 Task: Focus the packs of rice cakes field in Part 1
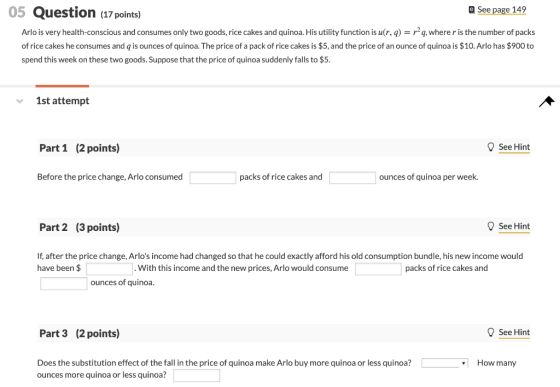(x=213, y=178)
